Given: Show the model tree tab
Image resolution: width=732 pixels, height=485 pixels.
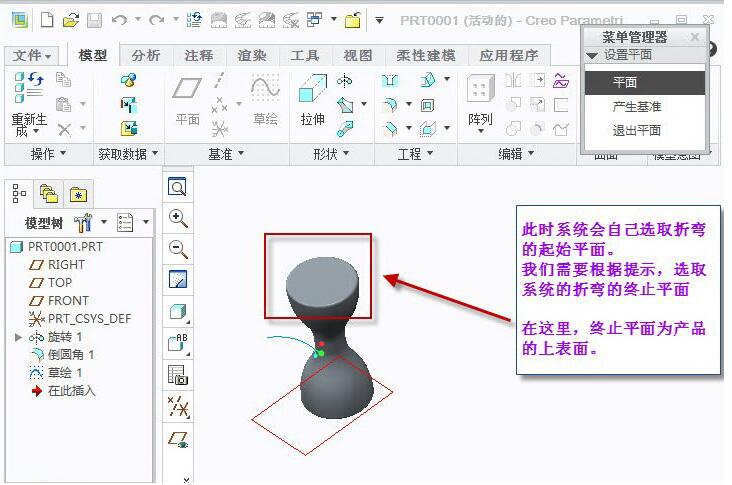Looking at the screenshot, I should (19, 194).
